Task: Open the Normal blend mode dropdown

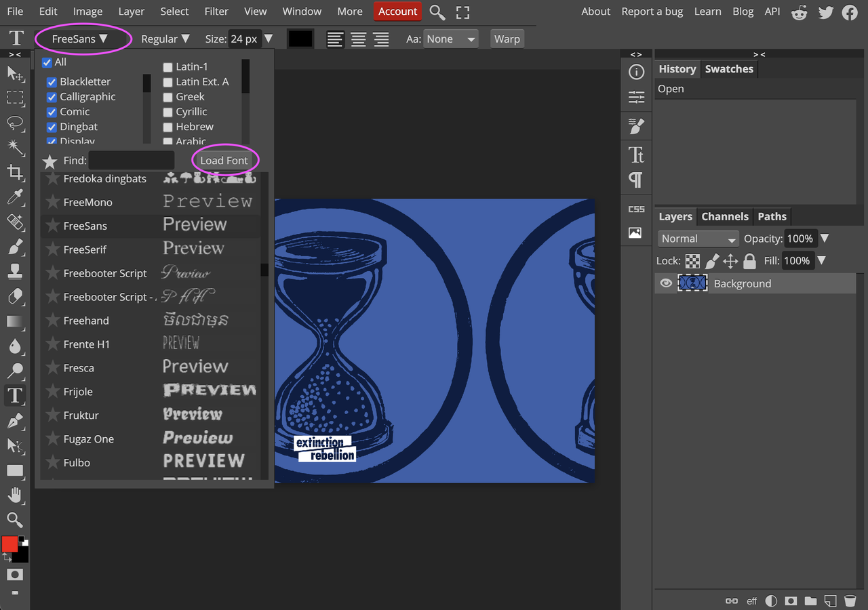Action: coord(698,239)
